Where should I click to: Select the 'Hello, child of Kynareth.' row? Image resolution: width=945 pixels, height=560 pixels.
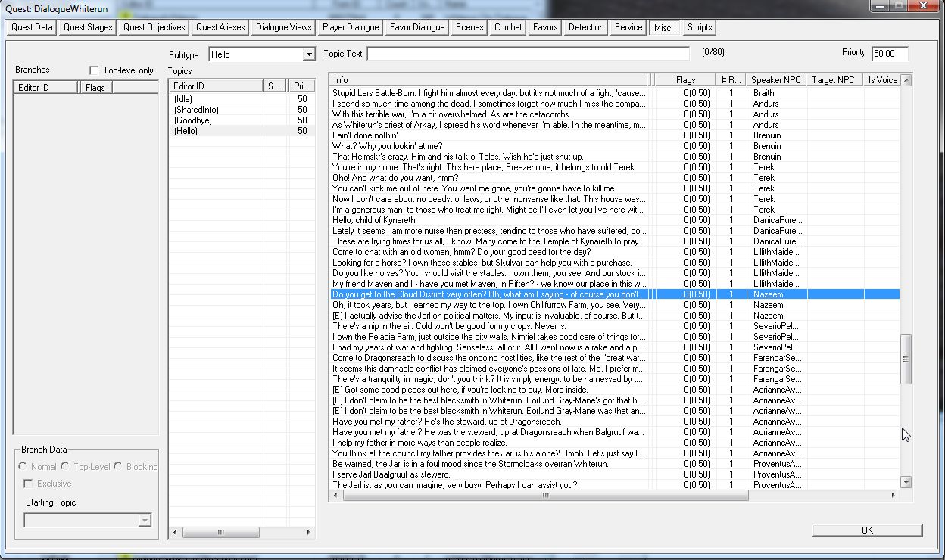point(615,220)
